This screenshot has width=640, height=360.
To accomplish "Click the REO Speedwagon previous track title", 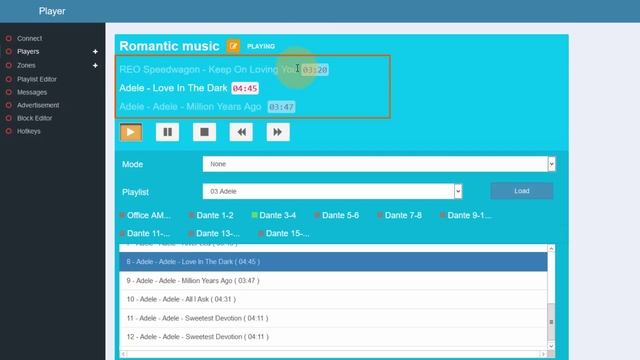I will (x=209, y=69).
